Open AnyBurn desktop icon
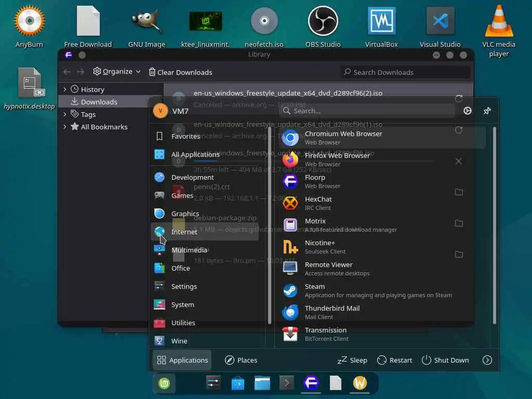Screen dimensions: 532x399 coord(30,21)
